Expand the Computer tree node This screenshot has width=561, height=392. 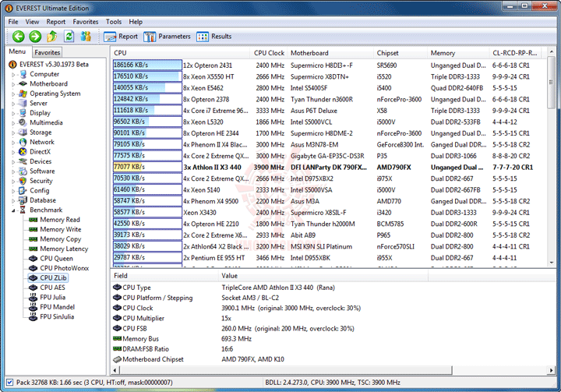(13, 75)
